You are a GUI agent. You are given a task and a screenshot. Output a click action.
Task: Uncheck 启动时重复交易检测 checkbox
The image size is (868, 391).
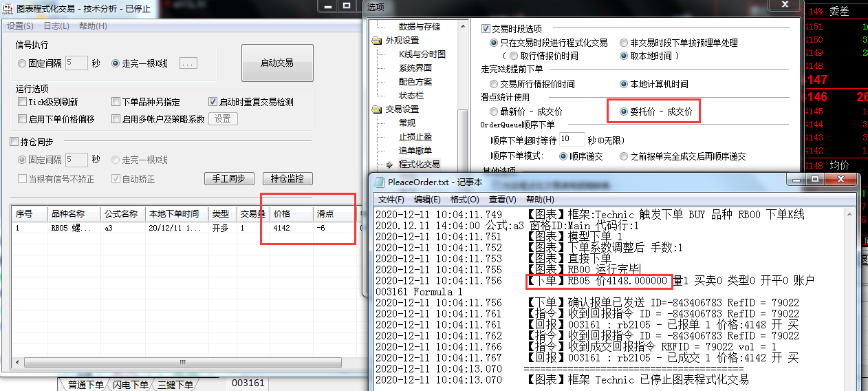tap(213, 102)
